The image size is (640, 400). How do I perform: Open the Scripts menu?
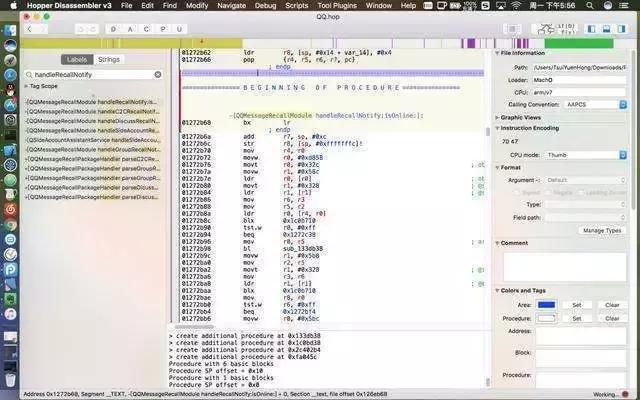click(297, 5)
